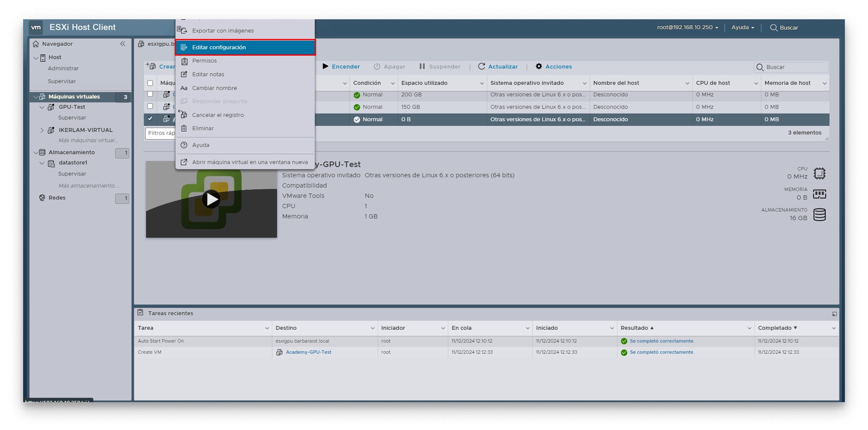Click the magnifier icon beside Buscar in the header
The image size is (868, 430).
773,27
